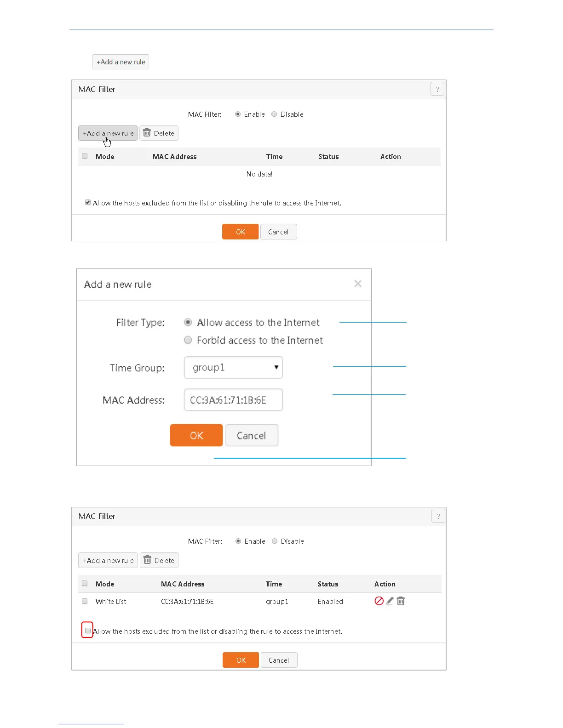Select Enable radio in top MAC Filter panel

[238, 114]
